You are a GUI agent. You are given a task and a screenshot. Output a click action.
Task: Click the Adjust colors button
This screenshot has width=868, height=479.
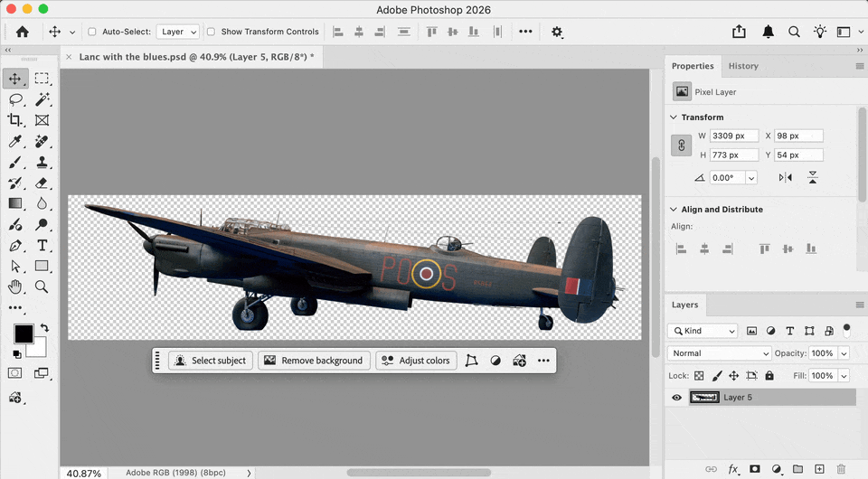tap(416, 361)
